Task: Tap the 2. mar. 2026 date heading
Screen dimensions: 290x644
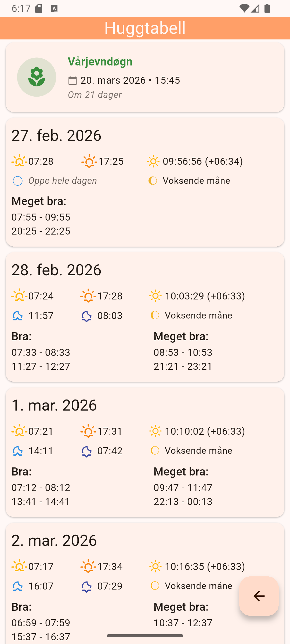Action: (54, 540)
